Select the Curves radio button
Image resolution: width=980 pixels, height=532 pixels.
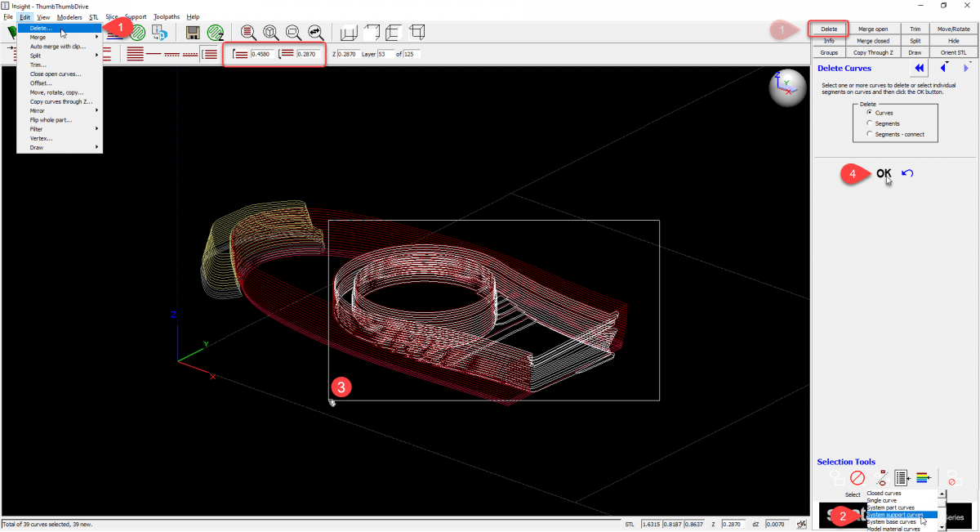(869, 113)
